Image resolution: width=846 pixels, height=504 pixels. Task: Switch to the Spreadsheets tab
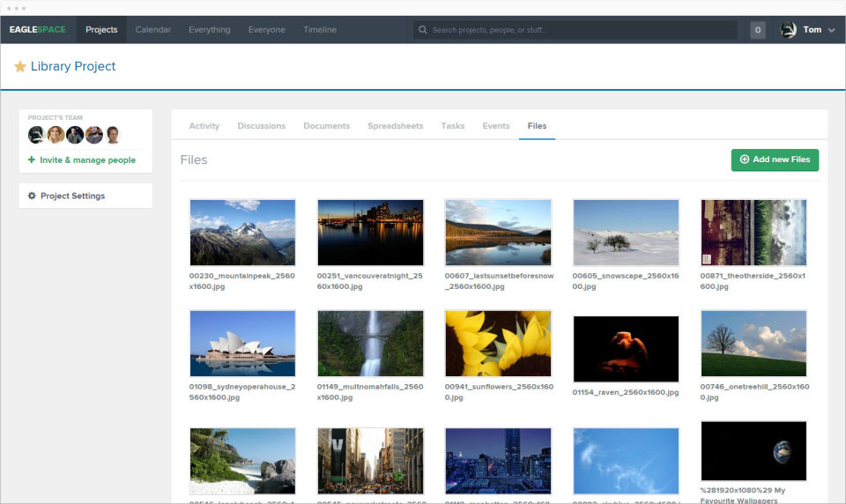point(396,126)
